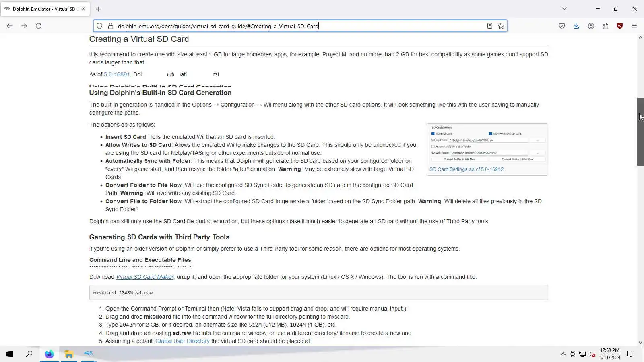
Task: Click the bold 'Allow Writes to SD Card' term
Action: click(138, 145)
